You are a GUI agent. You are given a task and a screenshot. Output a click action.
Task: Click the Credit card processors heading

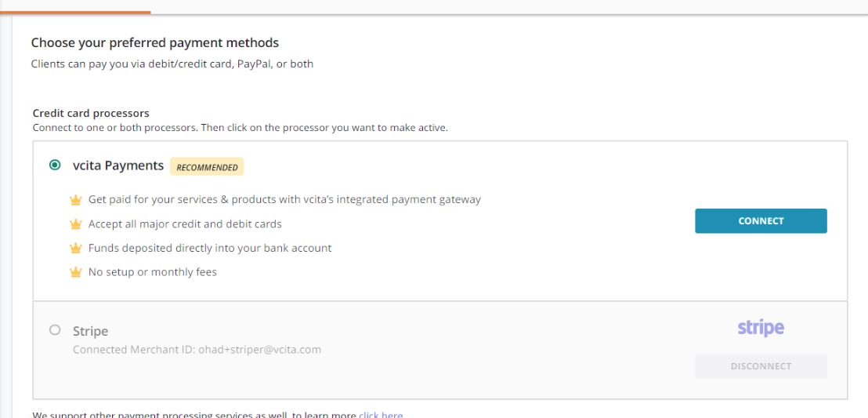coord(92,113)
